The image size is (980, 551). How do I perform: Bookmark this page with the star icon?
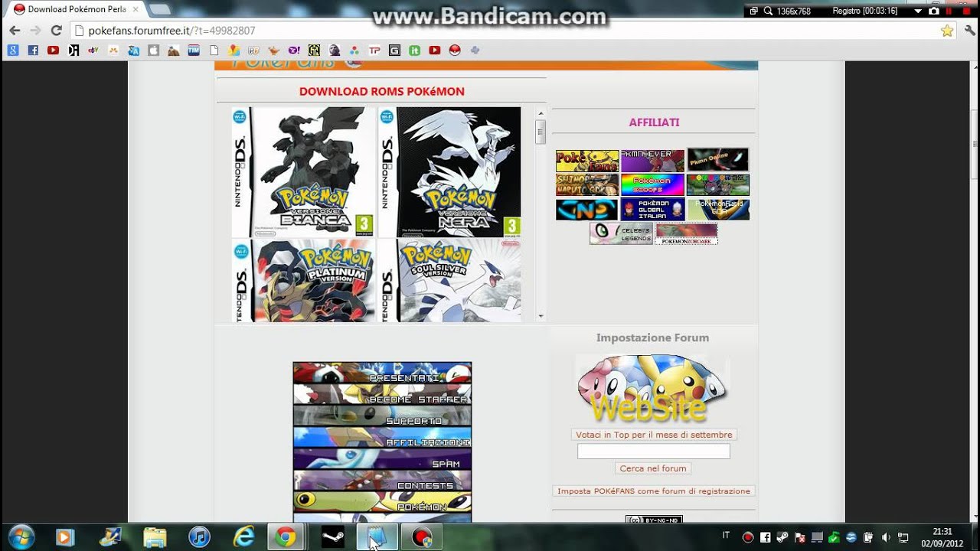point(947,31)
